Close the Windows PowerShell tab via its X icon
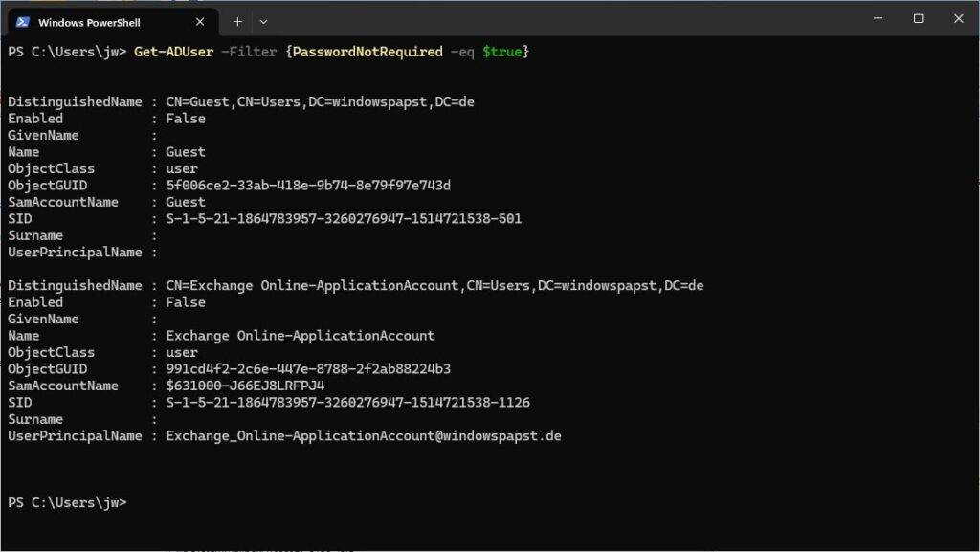This screenshot has height=552, width=980. point(199,20)
